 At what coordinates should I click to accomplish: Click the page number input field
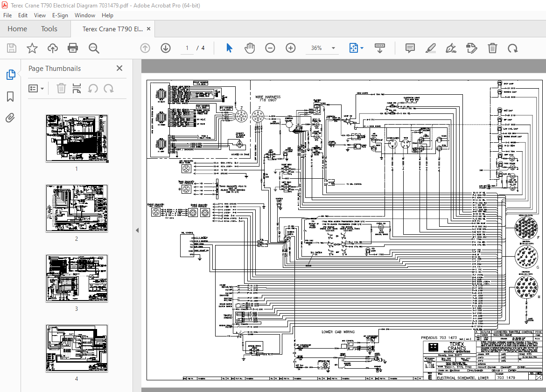pos(187,48)
